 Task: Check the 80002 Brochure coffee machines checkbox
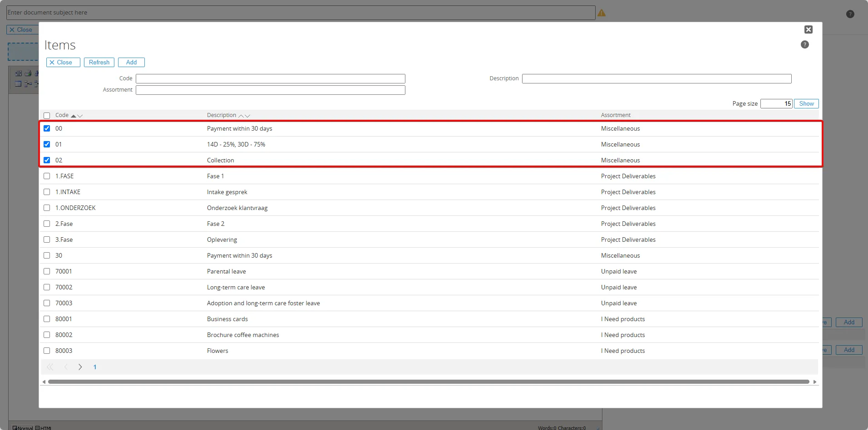(x=47, y=335)
